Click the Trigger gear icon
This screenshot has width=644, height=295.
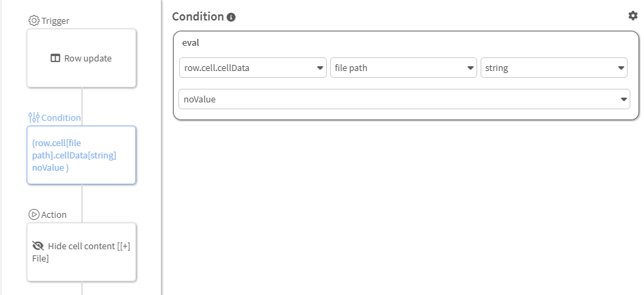33,20
